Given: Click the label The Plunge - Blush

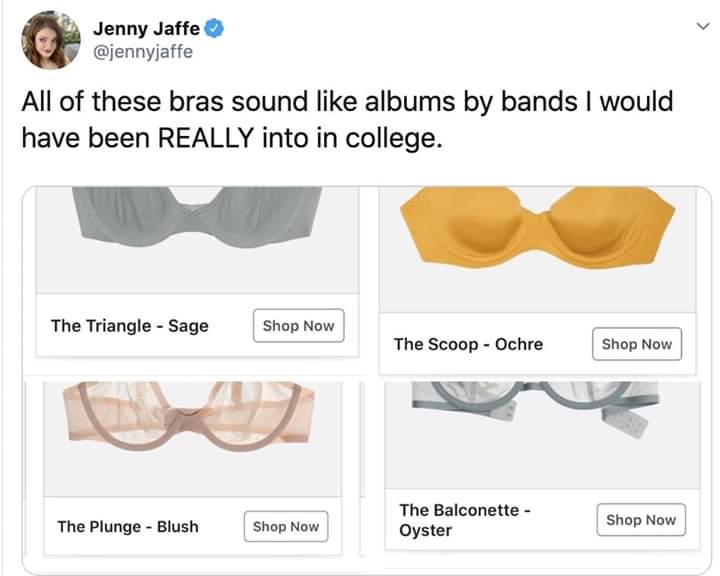Looking at the screenshot, I should coord(128,526).
